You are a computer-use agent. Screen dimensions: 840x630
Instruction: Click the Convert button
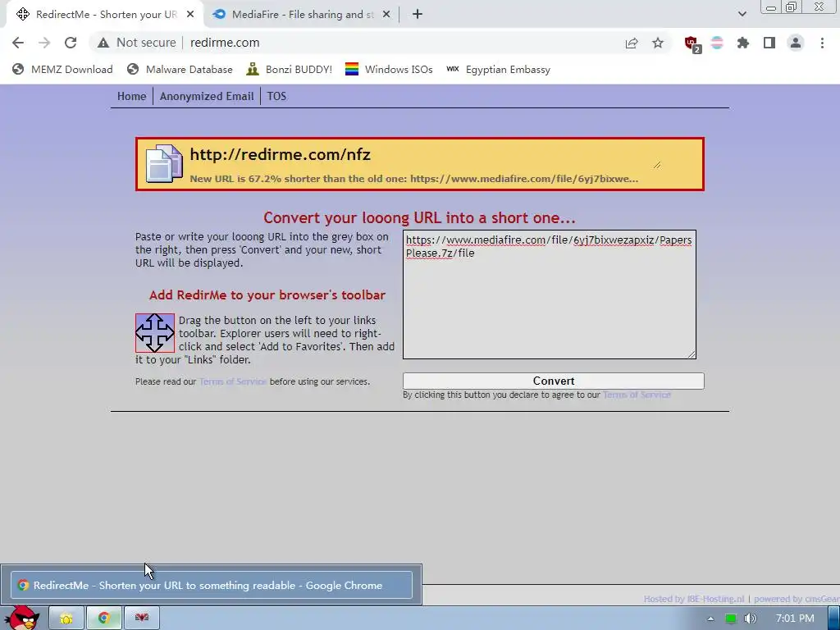[x=554, y=381]
